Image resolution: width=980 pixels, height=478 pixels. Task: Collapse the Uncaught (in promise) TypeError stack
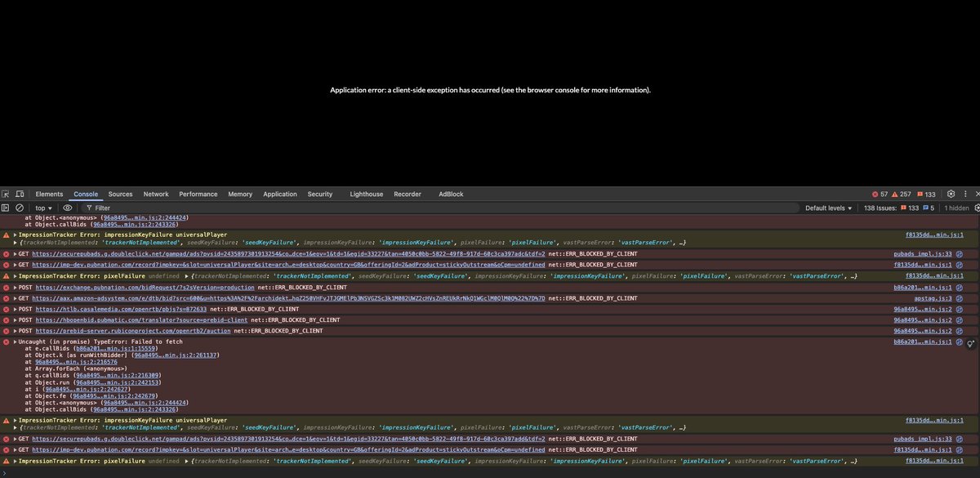coord(15,340)
